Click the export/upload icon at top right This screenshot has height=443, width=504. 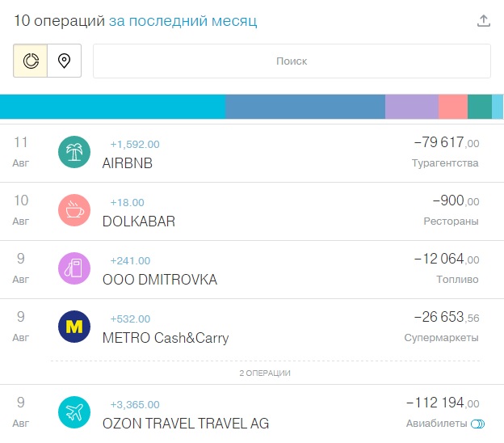[x=484, y=20]
